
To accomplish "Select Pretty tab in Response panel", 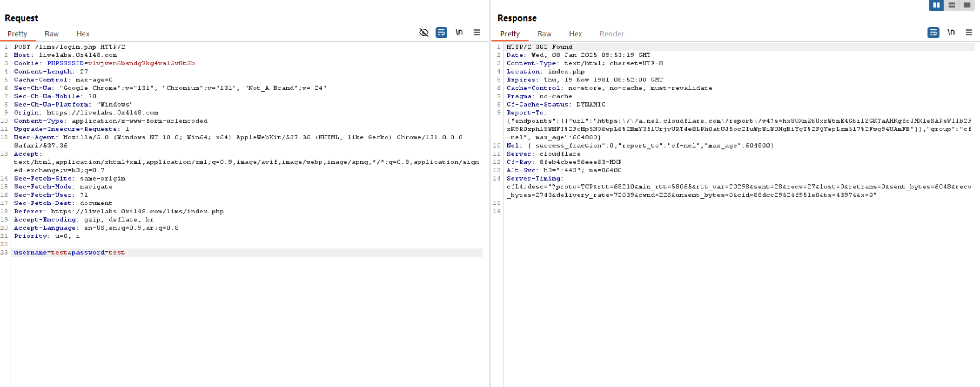I will [510, 34].
